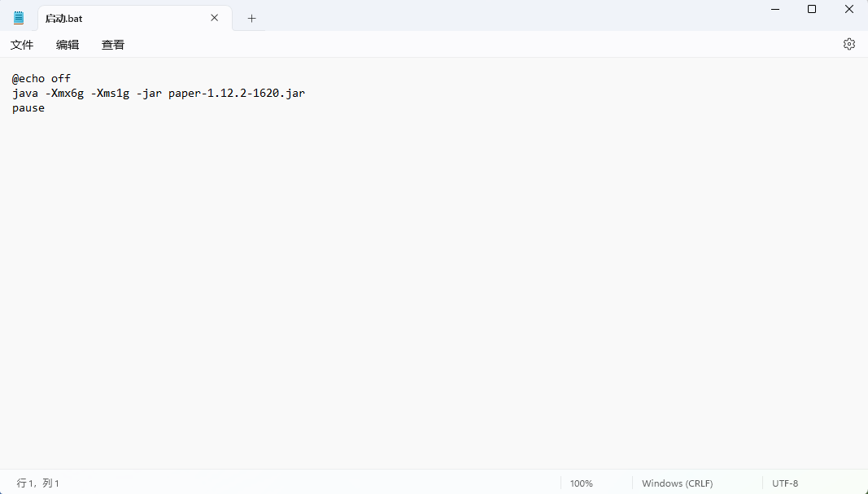Screen dimensions: 868x494
Task: Add a new tab with plus button
Action: 252,18
